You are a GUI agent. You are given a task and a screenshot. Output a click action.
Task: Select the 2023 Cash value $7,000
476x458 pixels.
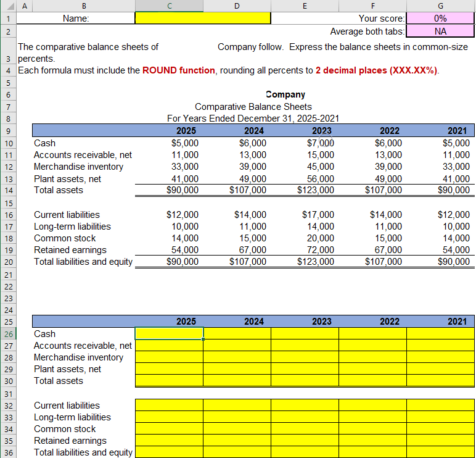click(x=320, y=143)
